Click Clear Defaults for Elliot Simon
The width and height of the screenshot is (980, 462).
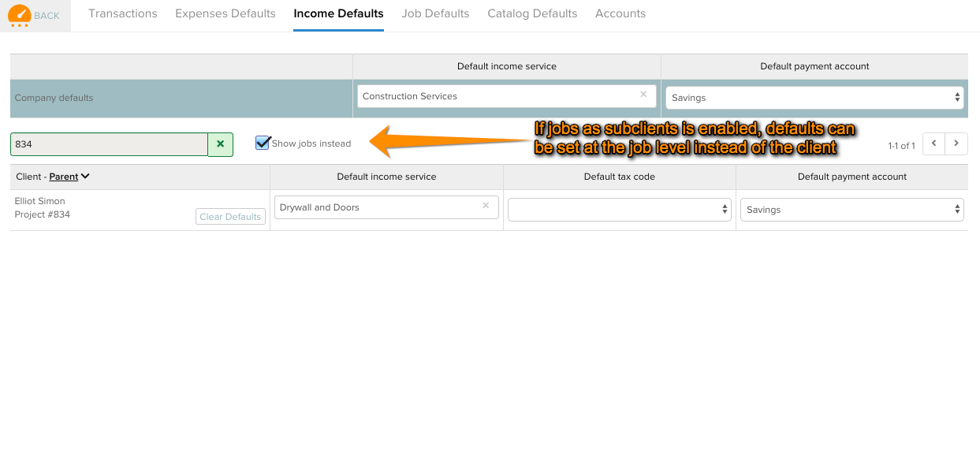[230, 217]
